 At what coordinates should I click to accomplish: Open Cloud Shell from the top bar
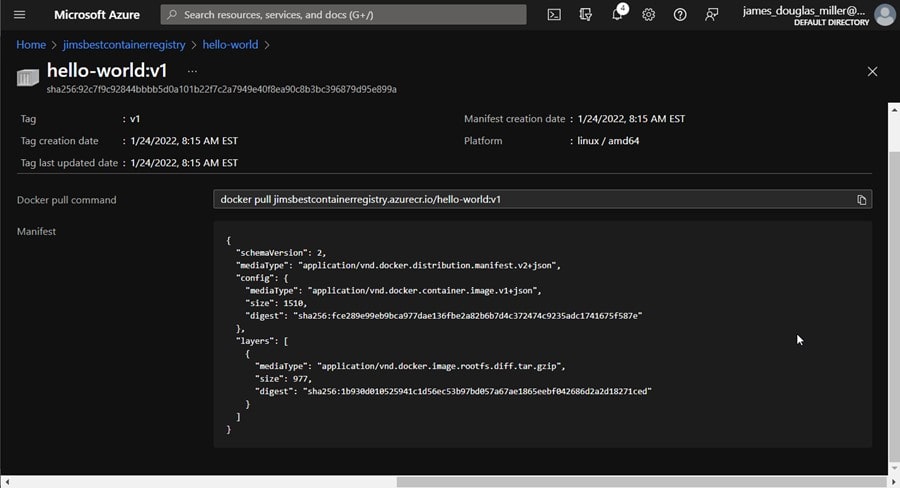coord(554,15)
